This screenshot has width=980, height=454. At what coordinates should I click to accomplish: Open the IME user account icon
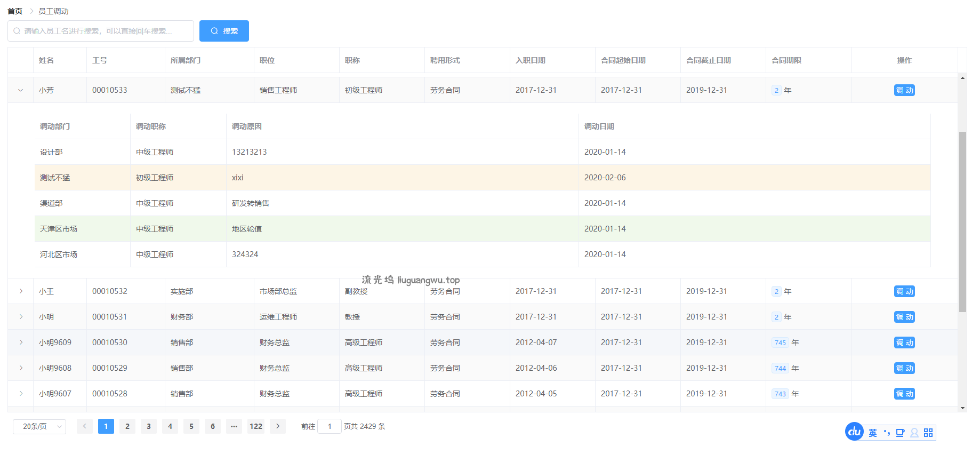[914, 433]
